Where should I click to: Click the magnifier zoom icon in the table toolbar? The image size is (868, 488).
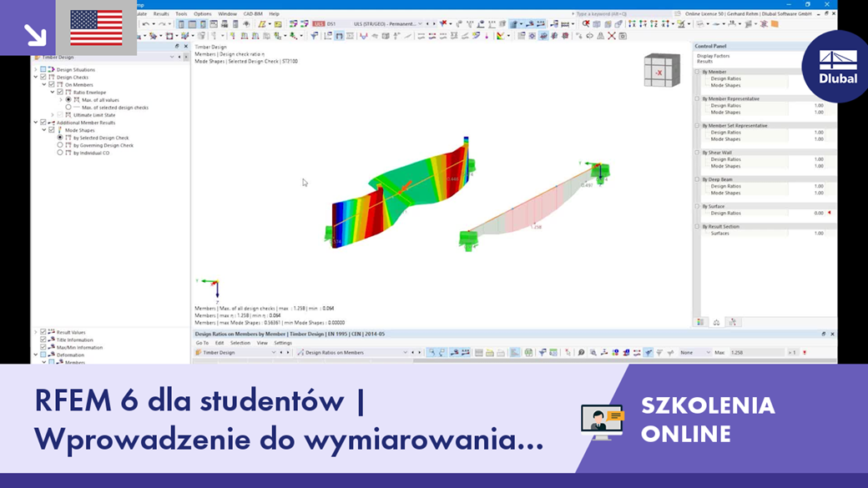[595, 351]
